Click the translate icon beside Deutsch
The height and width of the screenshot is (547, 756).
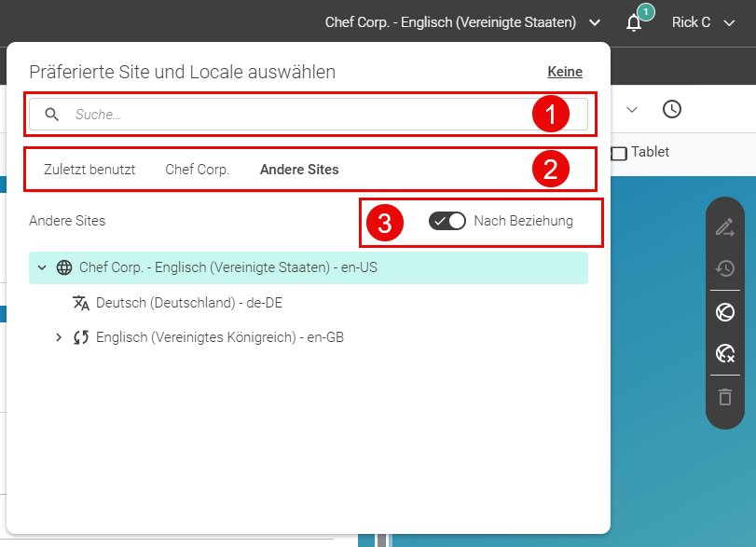81,303
